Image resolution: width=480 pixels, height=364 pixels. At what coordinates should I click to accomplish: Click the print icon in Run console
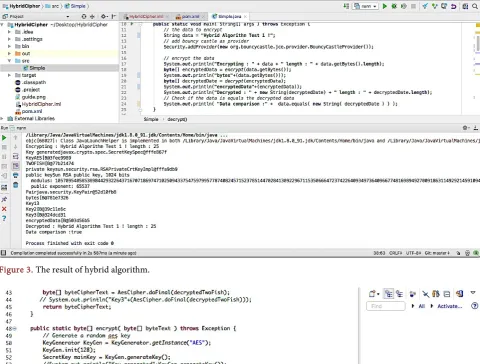click(x=16, y=175)
